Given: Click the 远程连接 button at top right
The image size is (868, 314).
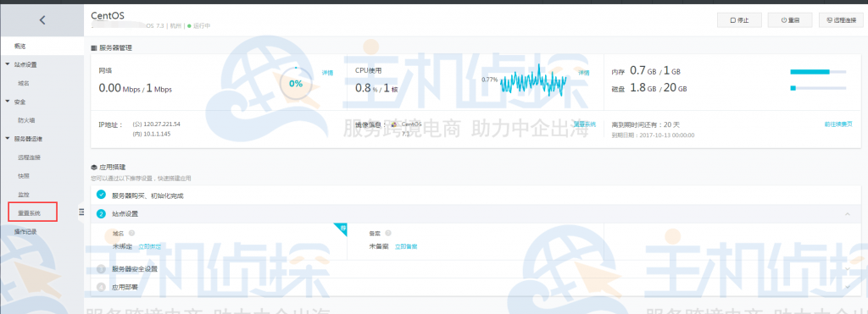Looking at the screenshot, I should 840,20.
